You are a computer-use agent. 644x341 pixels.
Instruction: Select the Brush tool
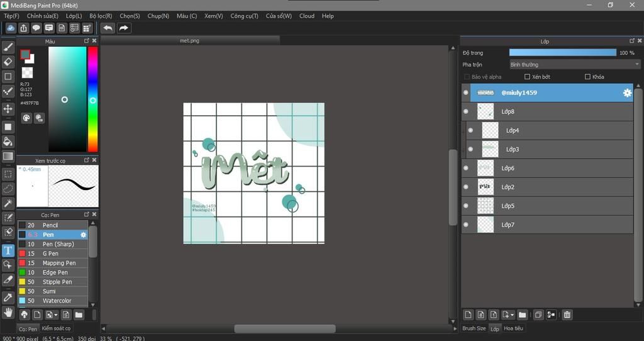point(8,47)
